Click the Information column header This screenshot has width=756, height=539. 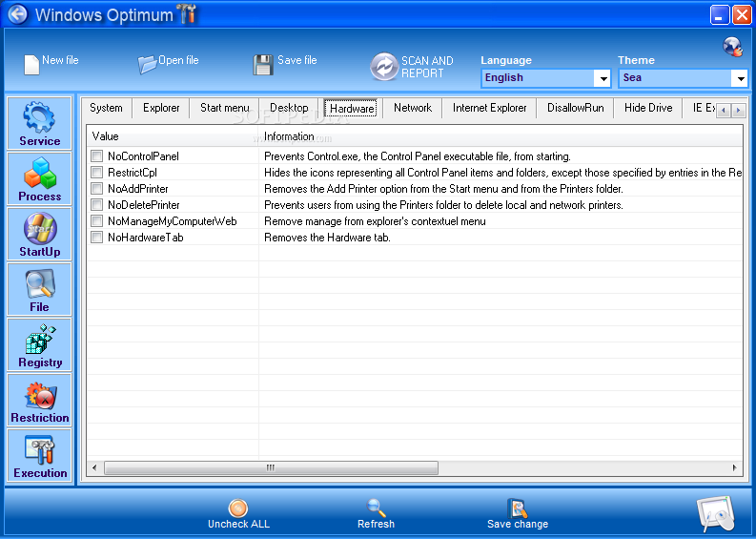(501, 136)
